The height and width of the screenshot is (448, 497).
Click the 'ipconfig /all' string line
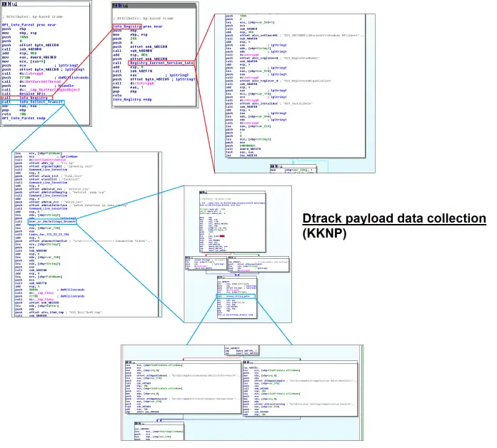click(x=54, y=166)
